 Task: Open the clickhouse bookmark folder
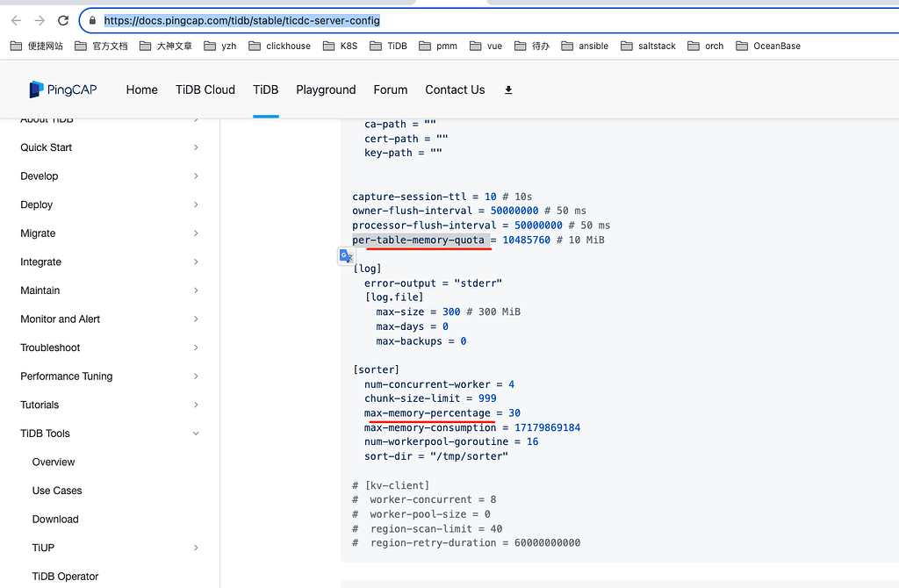click(x=280, y=46)
